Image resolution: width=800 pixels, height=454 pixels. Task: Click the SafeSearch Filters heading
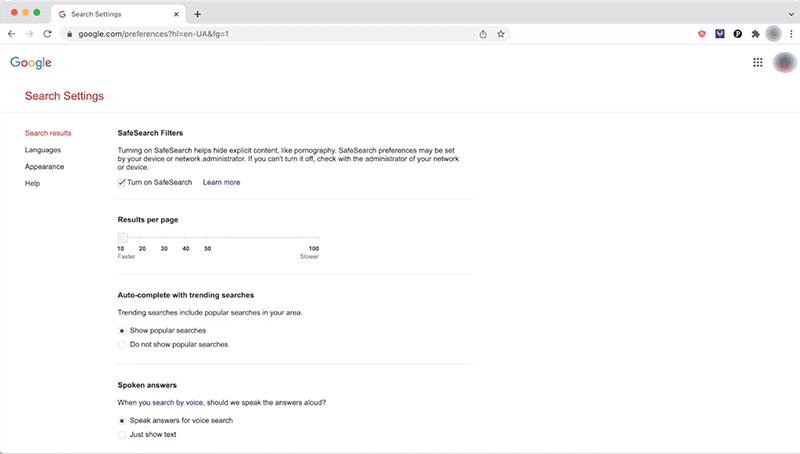pyautogui.click(x=151, y=133)
